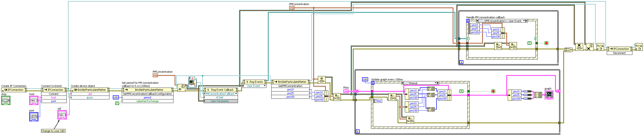This screenshot has width=644, height=136.
Task: Click the upper loop's stop condition terminal
Action: pos(546,43)
